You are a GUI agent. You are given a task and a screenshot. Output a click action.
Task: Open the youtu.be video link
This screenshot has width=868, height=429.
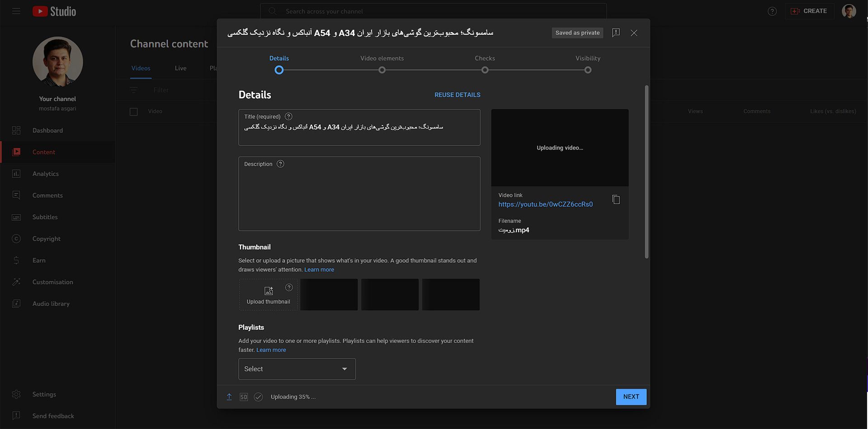tap(545, 205)
